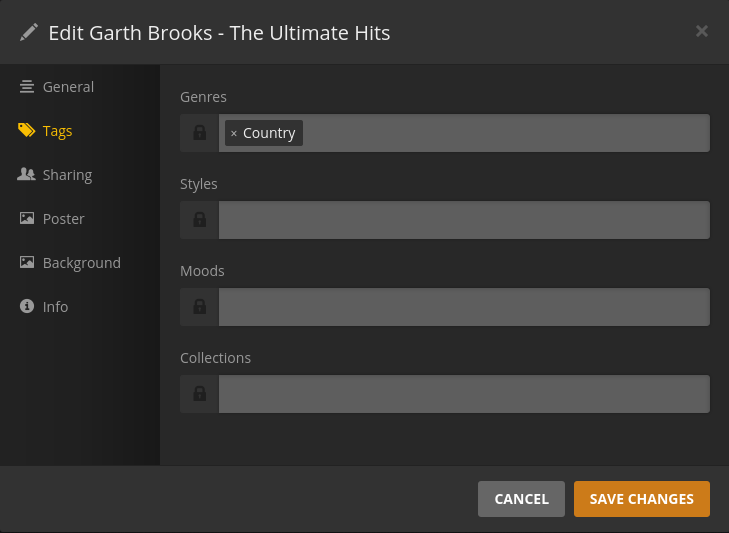This screenshot has width=729, height=533.
Task: Close the edit dialog
Action: (x=702, y=31)
